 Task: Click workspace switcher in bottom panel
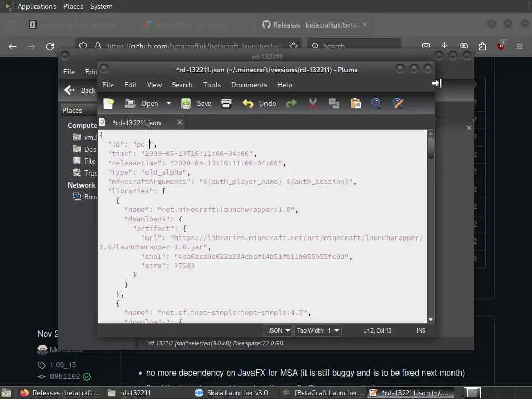pyautogui.click(x=472, y=393)
